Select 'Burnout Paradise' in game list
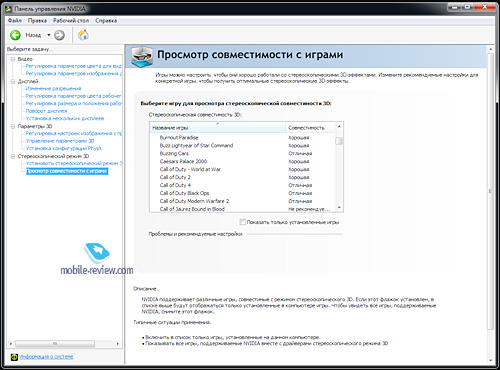 tap(243, 138)
